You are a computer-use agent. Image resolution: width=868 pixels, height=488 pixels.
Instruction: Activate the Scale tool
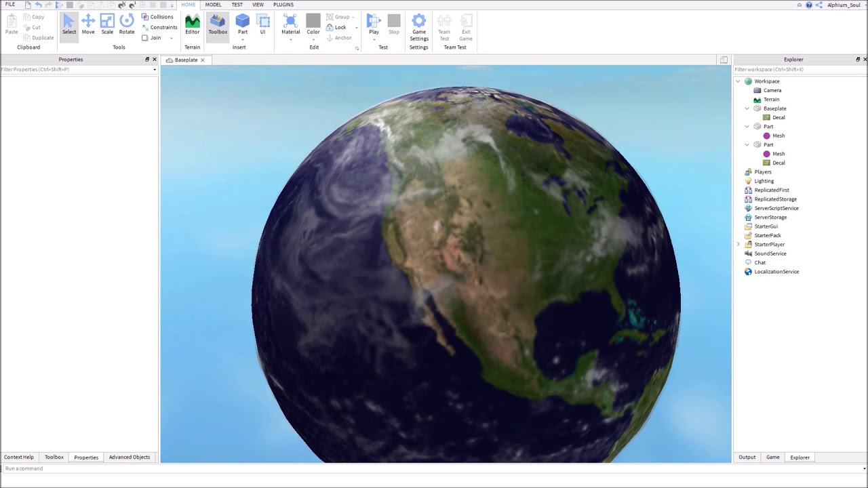[x=107, y=24]
